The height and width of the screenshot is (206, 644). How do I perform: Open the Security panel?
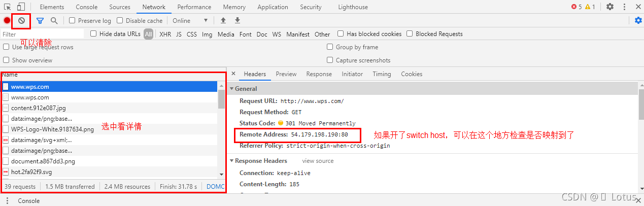tap(311, 7)
